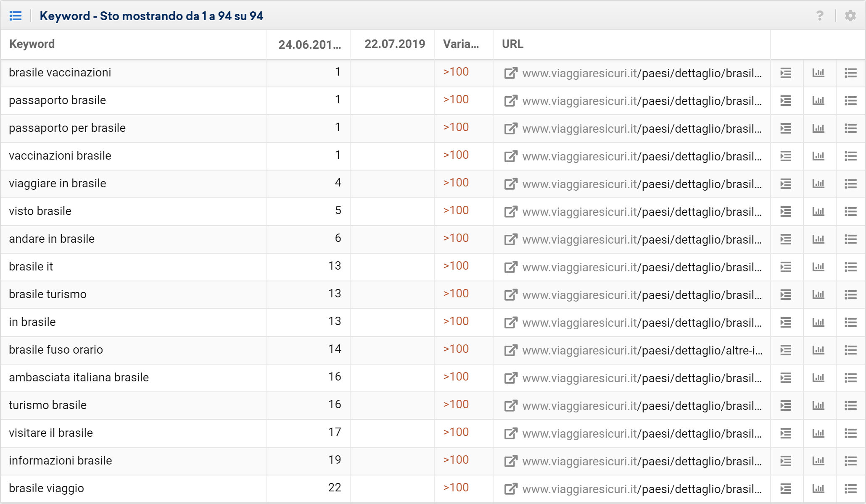Select keyword 'viaggiare in brasile'
Image resolution: width=866 pixels, height=504 pixels.
coord(58,184)
